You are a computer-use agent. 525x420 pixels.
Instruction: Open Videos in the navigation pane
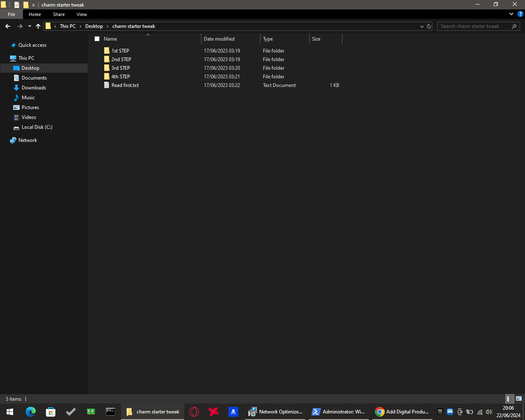click(29, 117)
